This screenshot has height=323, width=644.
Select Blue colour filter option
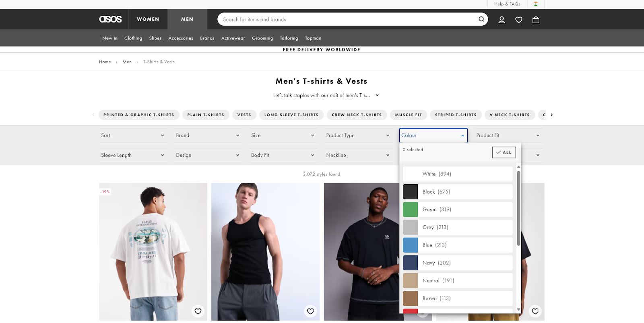[458, 245]
